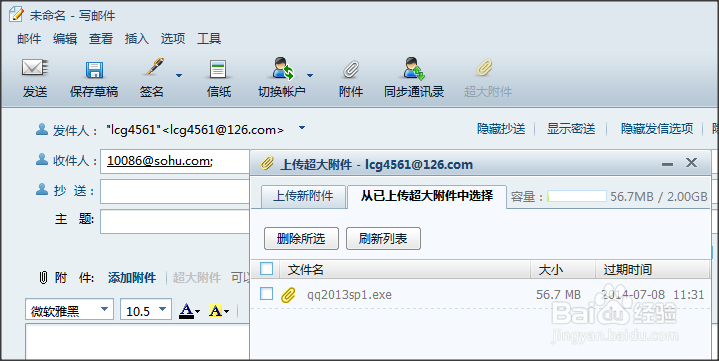This screenshot has width=719, height=361.
Task: Click the Save Draft (保存草稿) floppy icon
Action: (x=94, y=70)
